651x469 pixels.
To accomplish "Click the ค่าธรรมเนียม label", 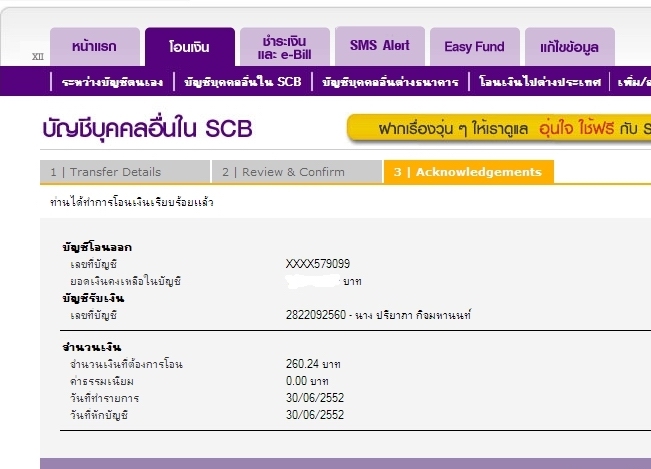I will point(102,381).
